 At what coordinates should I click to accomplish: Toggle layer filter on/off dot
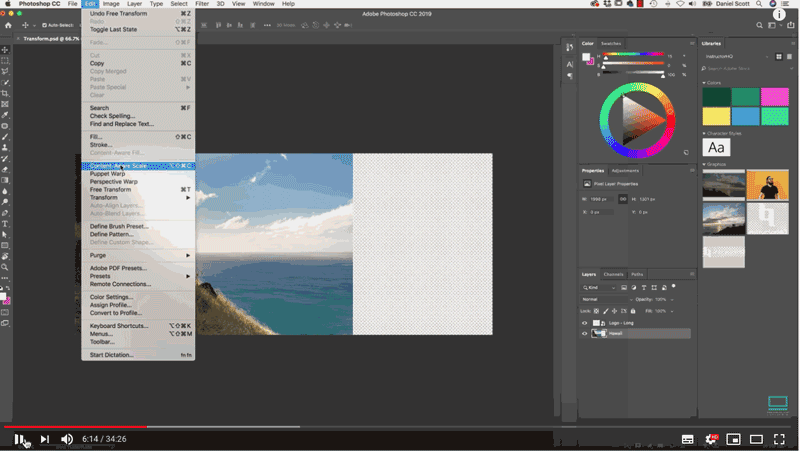pos(673,287)
